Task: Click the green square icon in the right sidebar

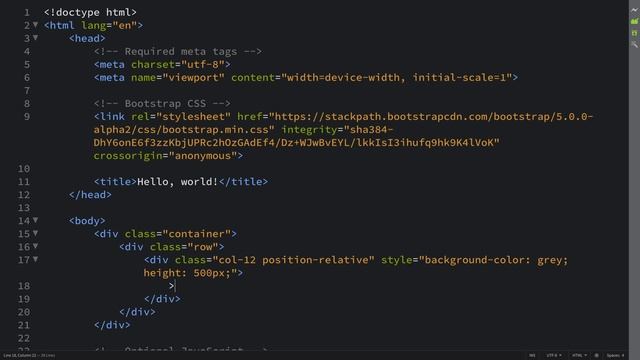Action: [634, 33]
